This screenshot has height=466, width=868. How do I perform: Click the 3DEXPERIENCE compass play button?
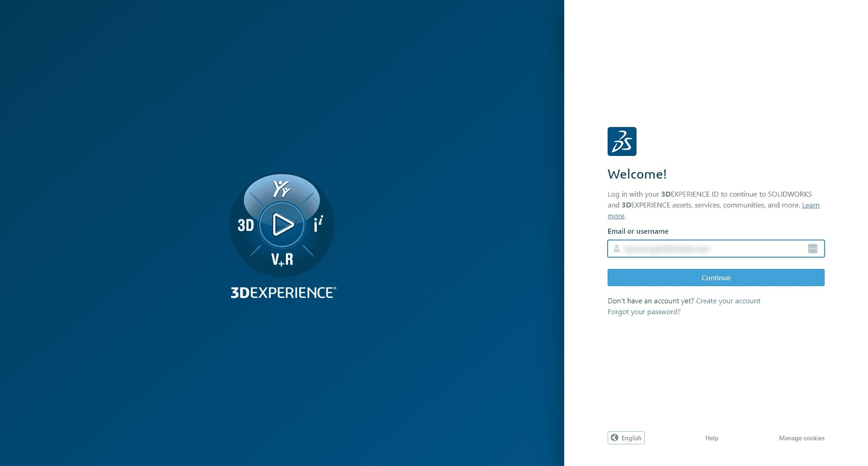point(282,225)
